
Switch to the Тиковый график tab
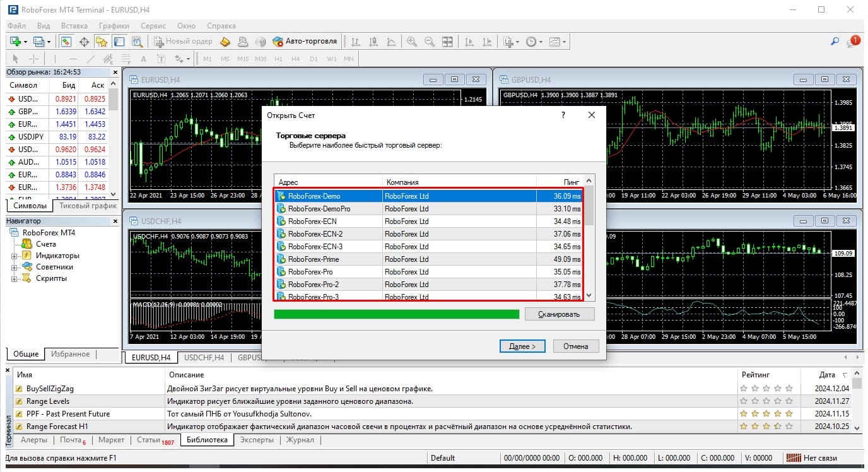[87, 206]
